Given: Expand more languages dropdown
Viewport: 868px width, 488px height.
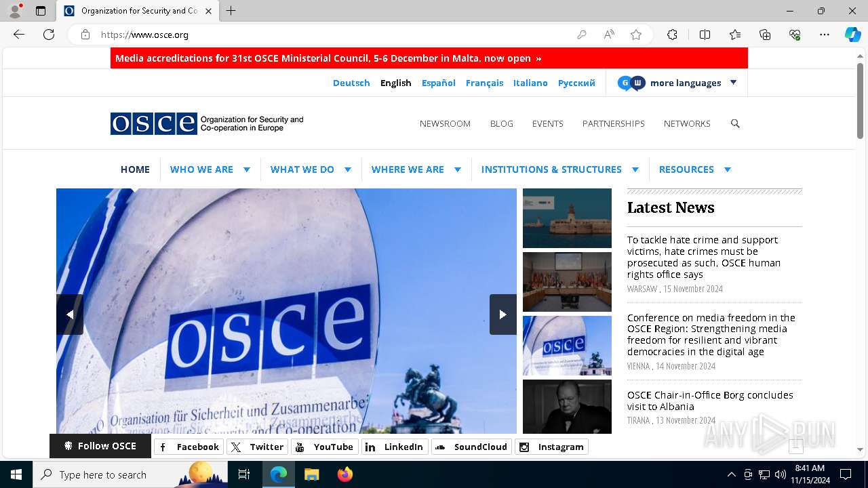Looking at the screenshot, I should pyautogui.click(x=677, y=83).
